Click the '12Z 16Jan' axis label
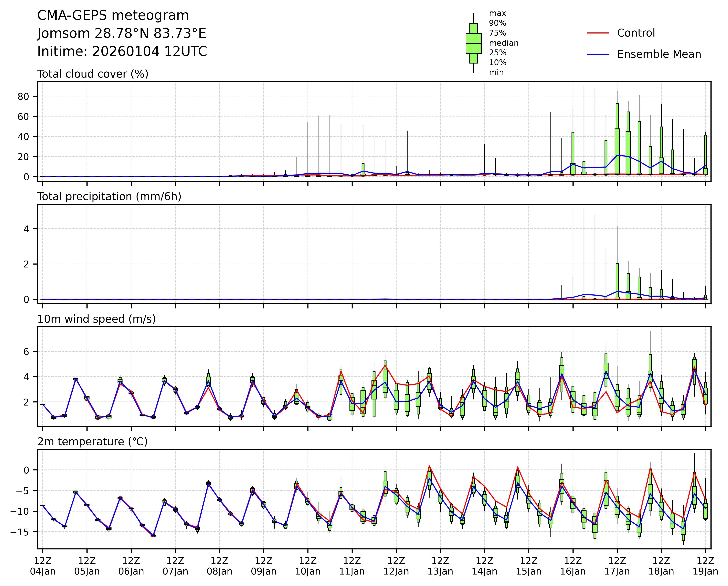728x586 pixels. pos(573,566)
